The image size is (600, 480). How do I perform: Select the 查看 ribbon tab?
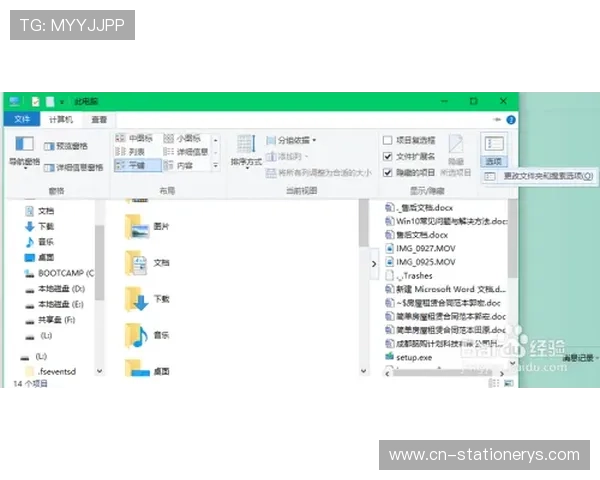[99, 119]
